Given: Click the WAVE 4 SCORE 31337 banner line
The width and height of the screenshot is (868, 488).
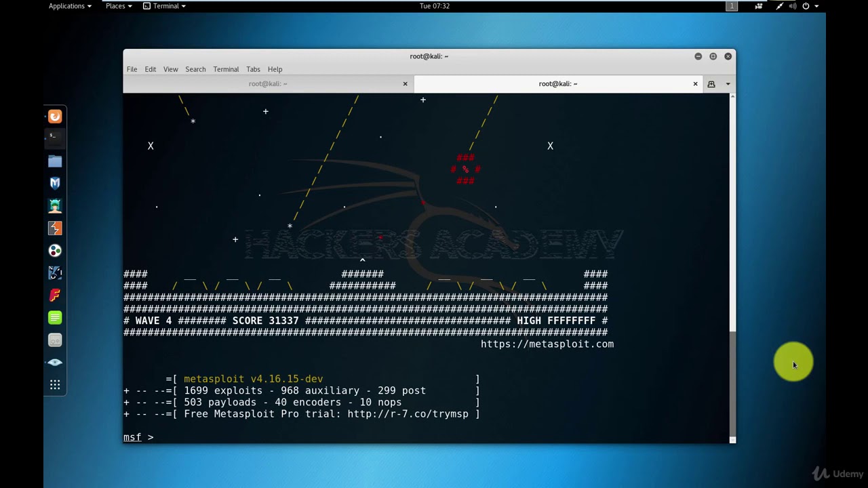Looking at the screenshot, I should (x=366, y=321).
